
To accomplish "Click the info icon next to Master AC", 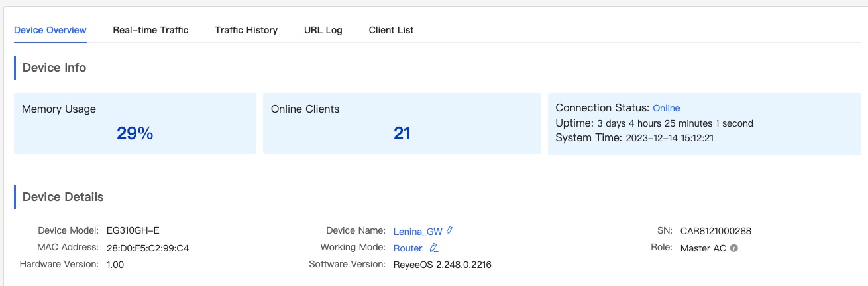I will [734, 248].
